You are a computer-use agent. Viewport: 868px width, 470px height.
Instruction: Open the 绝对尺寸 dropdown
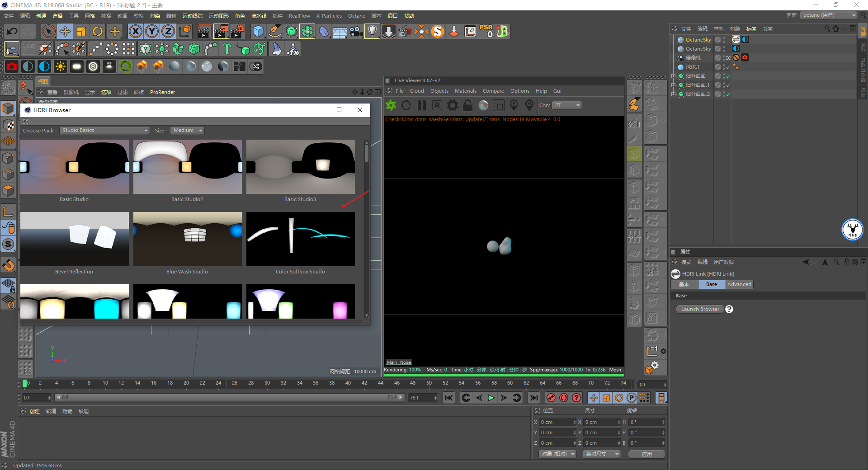602,454
